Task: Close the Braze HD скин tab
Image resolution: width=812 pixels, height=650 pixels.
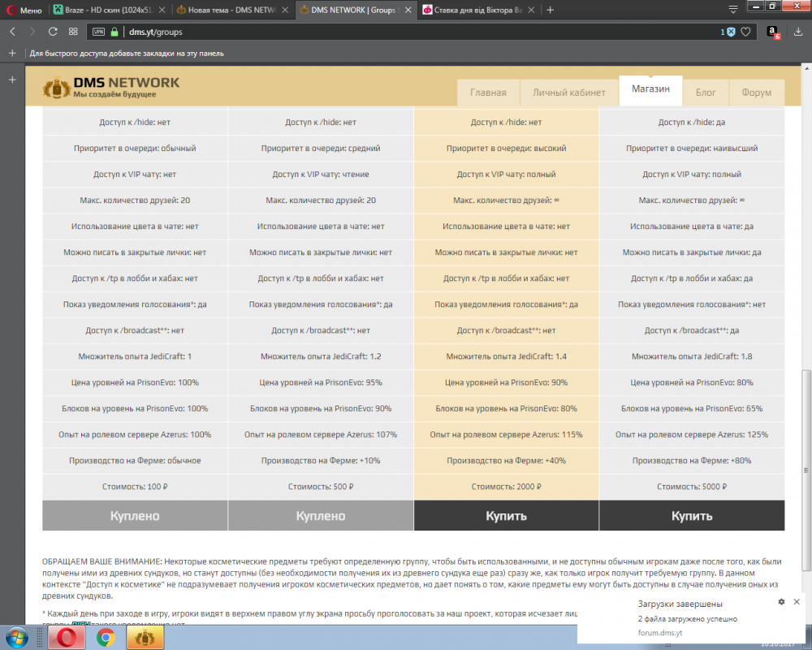Action: 162,10
